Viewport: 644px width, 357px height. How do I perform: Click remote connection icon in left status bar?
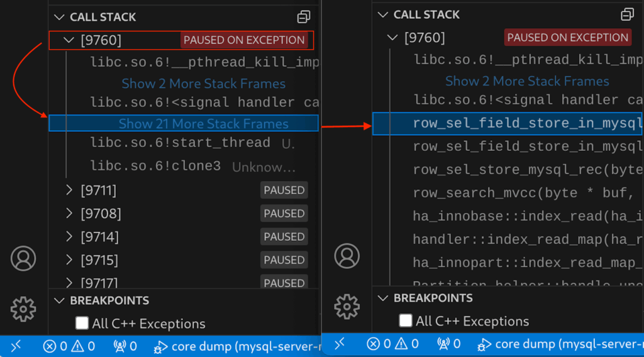click(16, 345)
